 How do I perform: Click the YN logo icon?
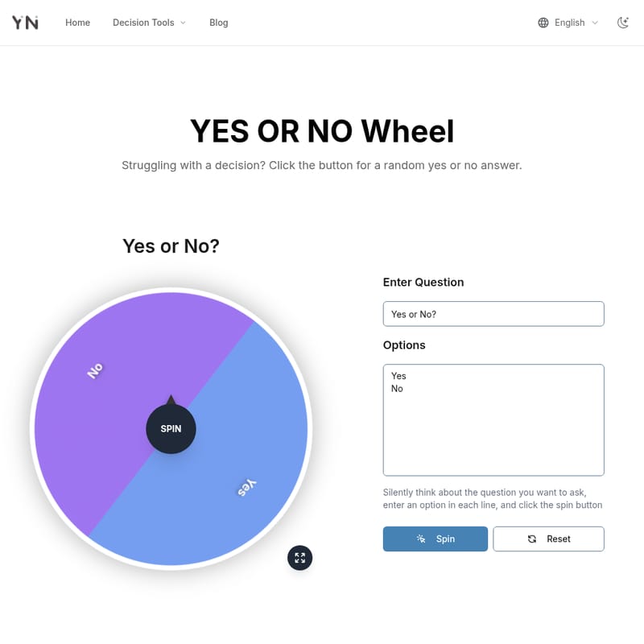click(25, 23)
